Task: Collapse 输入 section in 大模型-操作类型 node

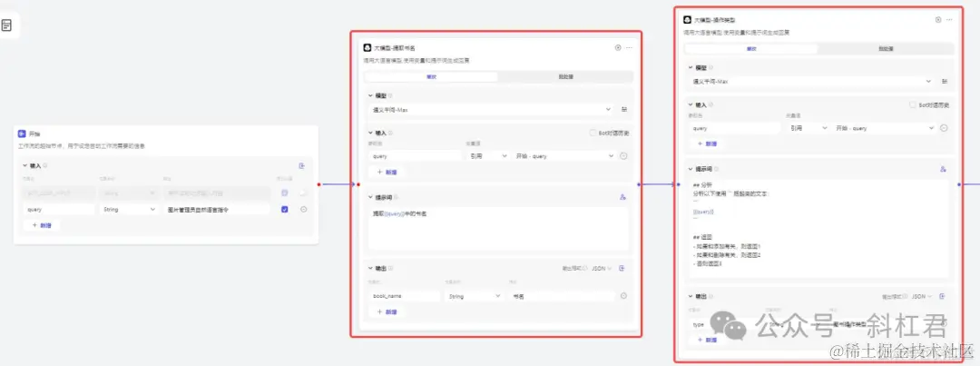Action: 690,105
